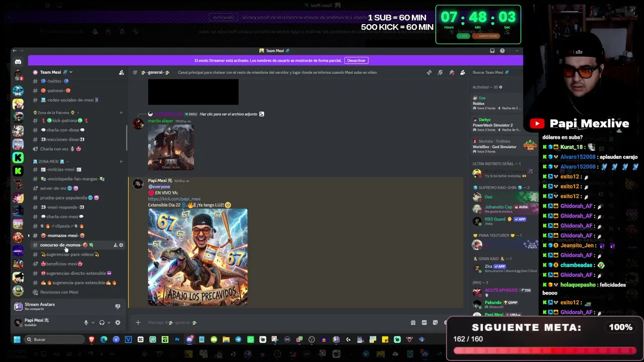Open microphone input options chevron

click(x=93, y=323)
